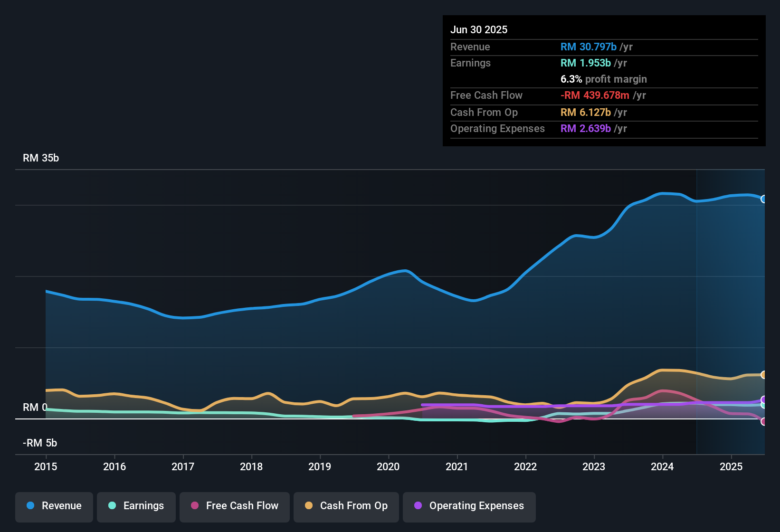Select the Free Cash Flow endpoint marker
Image resolution: width=780 pixels, height=532 pixels.
tap(764, 421)
